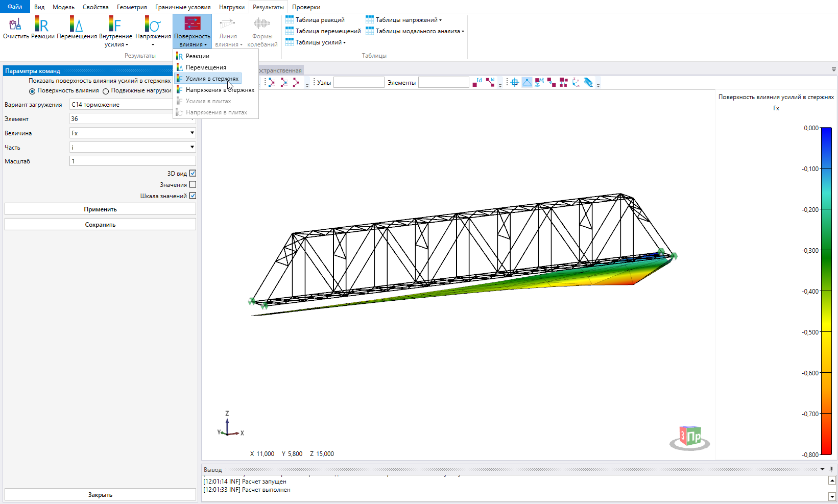Click the 3D Пр view cube
838x504 pixels.
click(690, 438)
